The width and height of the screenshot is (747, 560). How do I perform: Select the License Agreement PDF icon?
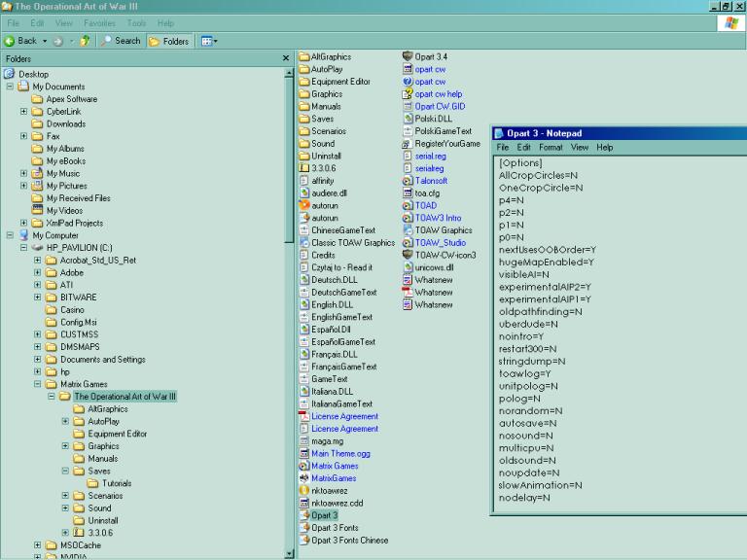tap(303, 416)
